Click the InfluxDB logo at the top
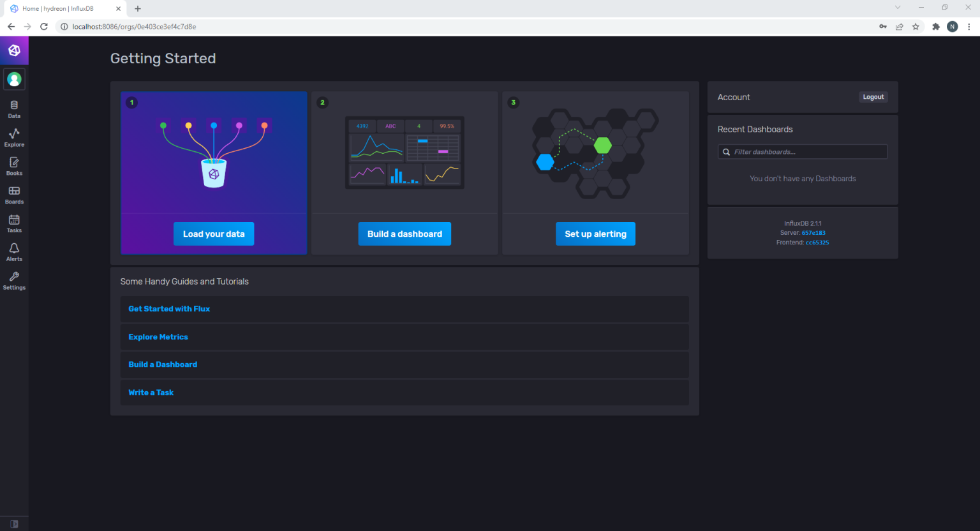980x531 pixels. click(14, 50)
